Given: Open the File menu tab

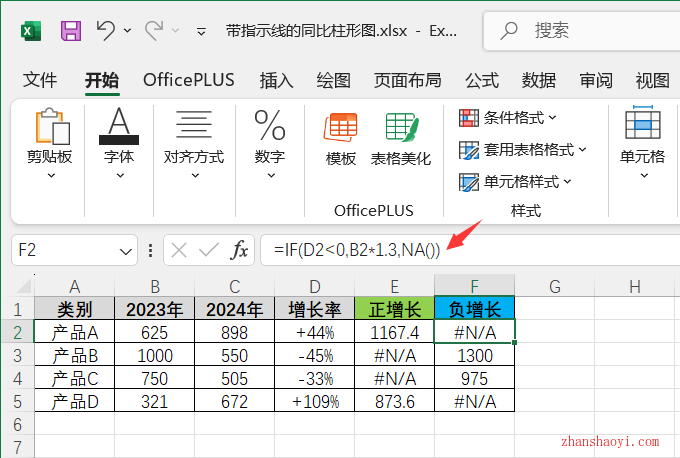Looking at the screenshot, I should pos(40,80).
